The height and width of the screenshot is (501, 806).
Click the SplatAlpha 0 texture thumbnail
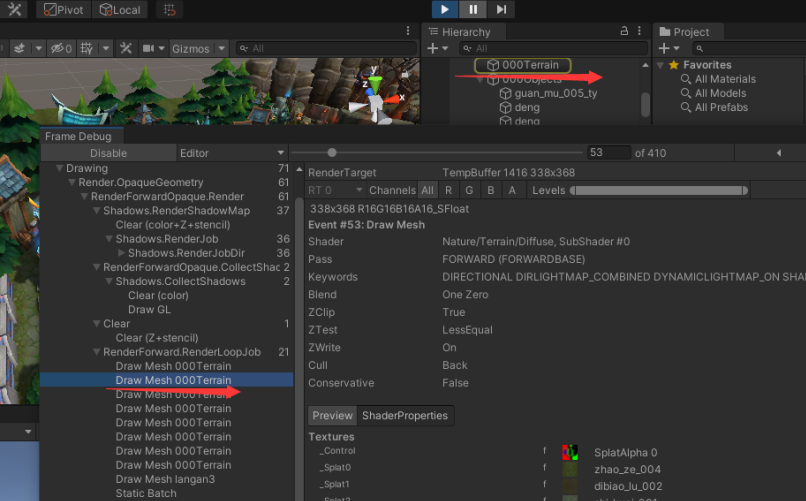[570, 453]
